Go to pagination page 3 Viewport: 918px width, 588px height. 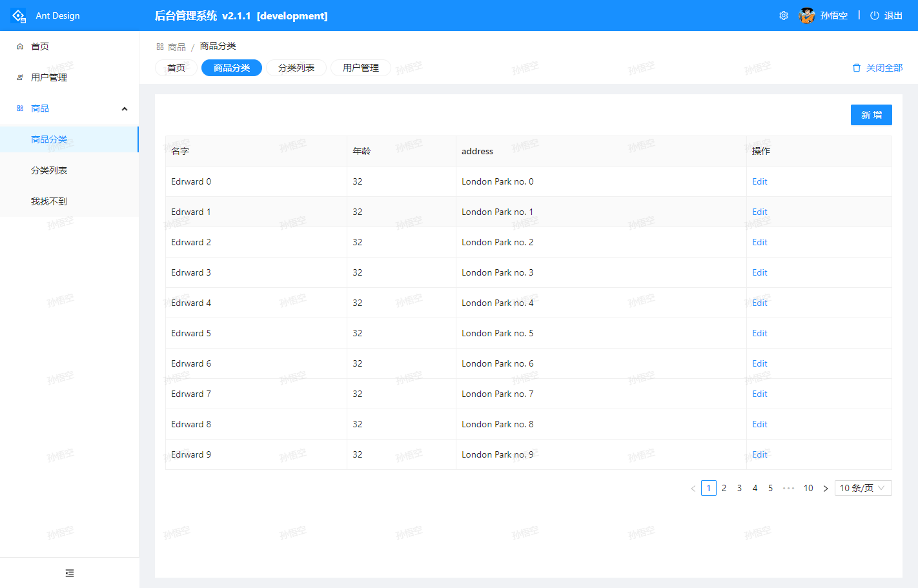(x=740, y=488)
